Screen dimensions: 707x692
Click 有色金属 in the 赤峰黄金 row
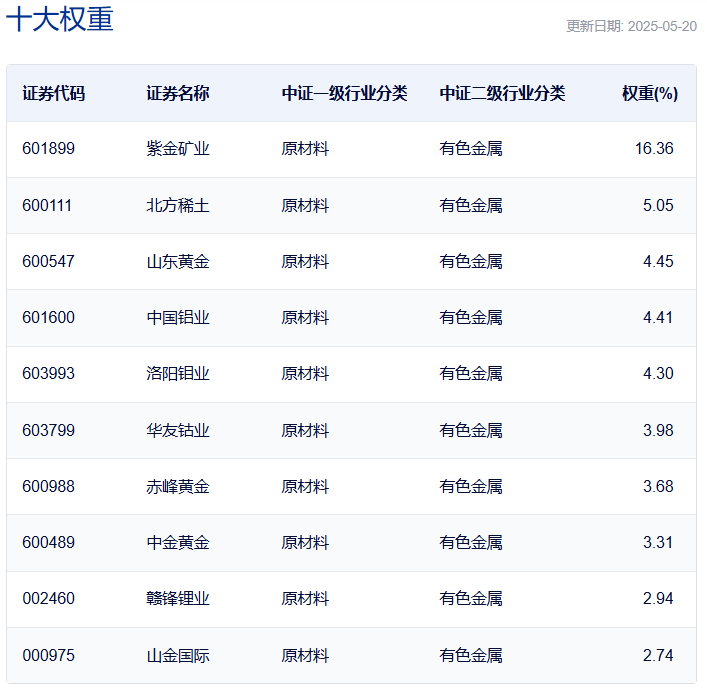[471, 486]
